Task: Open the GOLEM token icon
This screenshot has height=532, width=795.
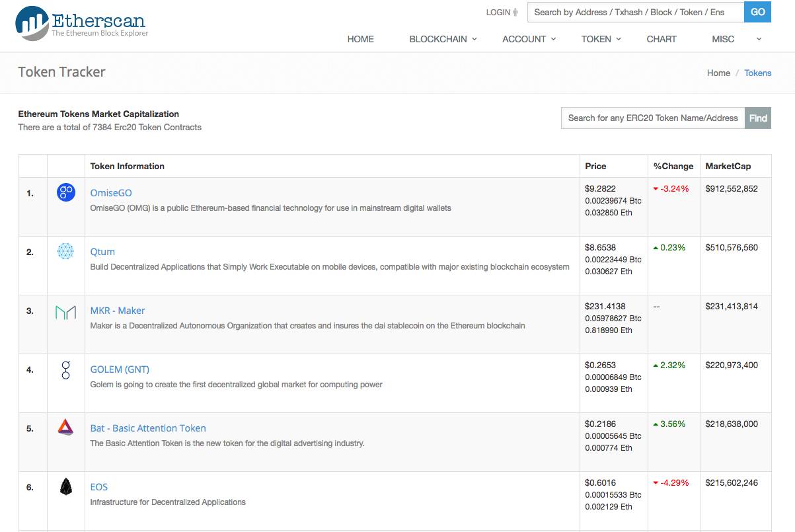Action: click(x=65, y=369)
